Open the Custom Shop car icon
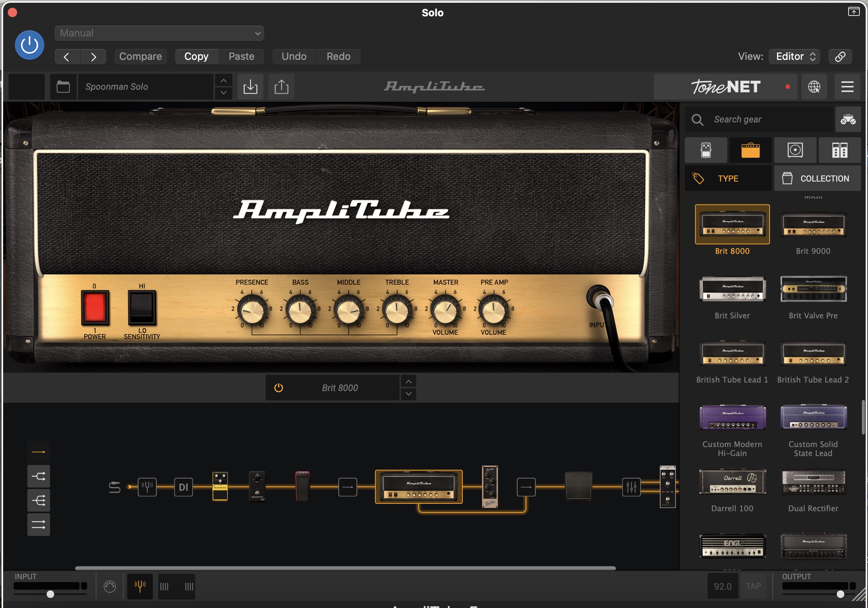 tap(848, 119)
